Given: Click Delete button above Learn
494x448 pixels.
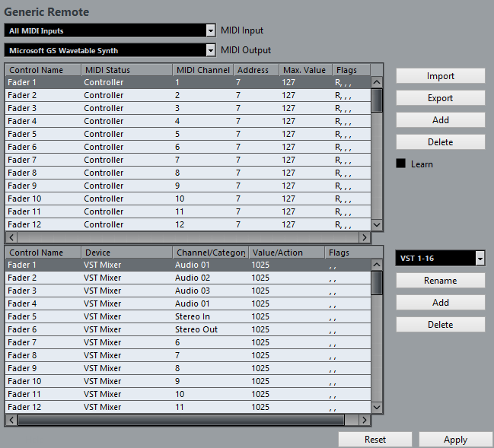Looking at the screenshot, I should click(441, 142).
